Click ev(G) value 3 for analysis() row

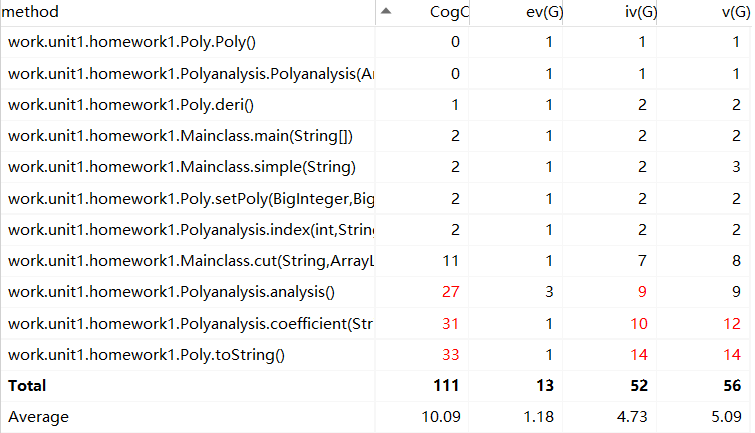coord(549,292)
